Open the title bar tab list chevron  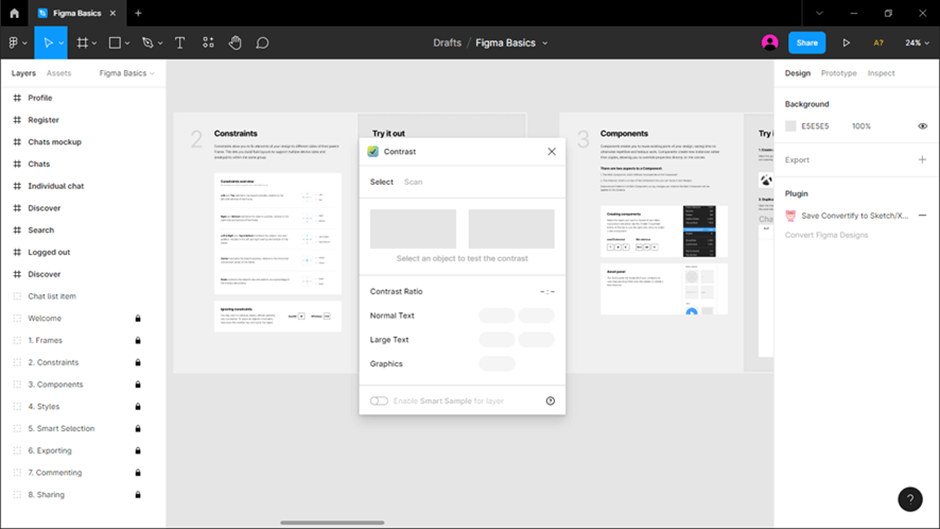coord(820,13)
